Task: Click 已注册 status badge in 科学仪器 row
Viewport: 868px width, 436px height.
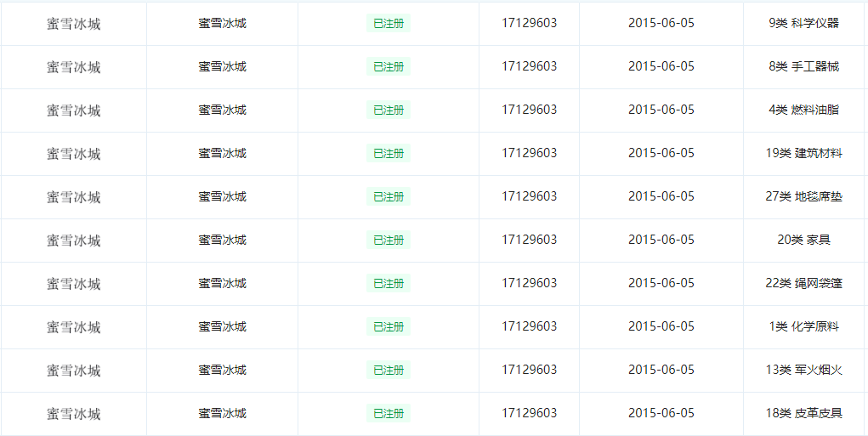Action: click(389, 24)
